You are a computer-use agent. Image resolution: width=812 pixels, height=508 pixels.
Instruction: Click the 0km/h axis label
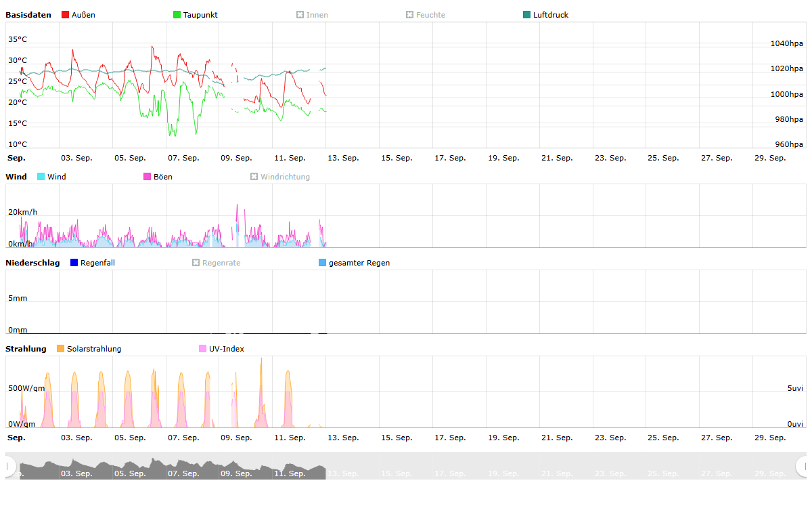(20, 244)
